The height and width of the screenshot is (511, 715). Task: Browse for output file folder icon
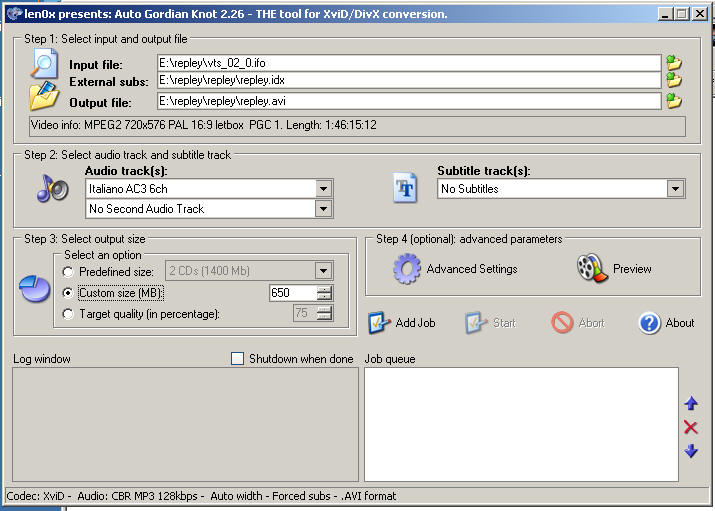[x=674, y=101]
